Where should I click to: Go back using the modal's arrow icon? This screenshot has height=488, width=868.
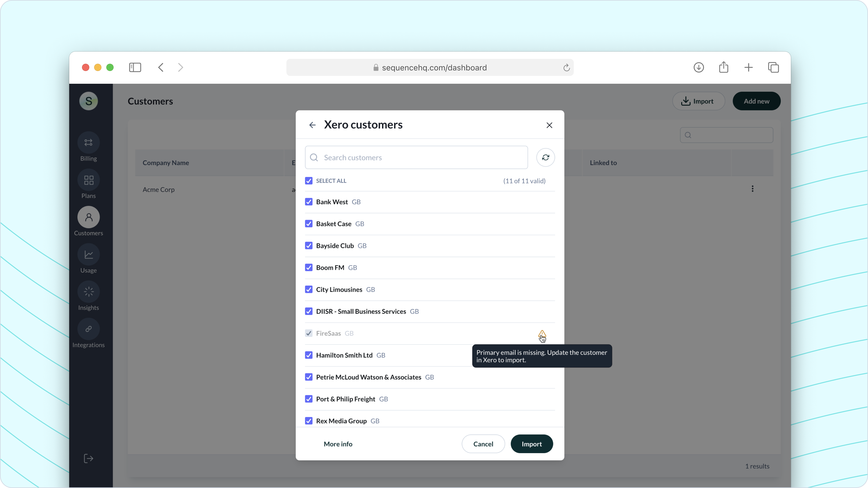click(312, 125)
